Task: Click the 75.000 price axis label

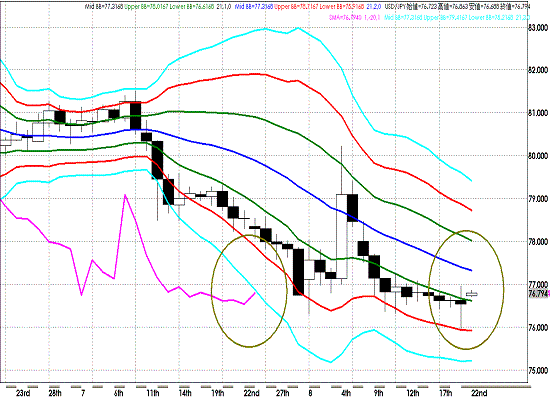Action: point(538,370)
